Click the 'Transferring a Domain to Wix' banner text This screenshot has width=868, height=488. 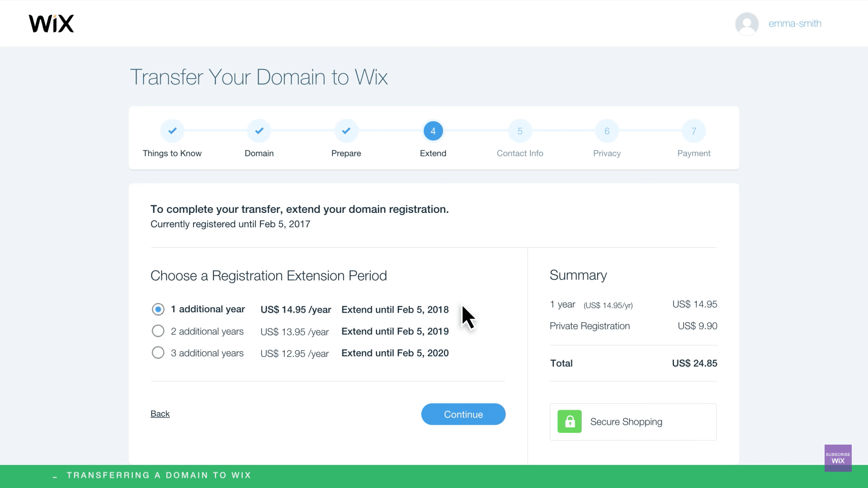(x=159, y=475)
